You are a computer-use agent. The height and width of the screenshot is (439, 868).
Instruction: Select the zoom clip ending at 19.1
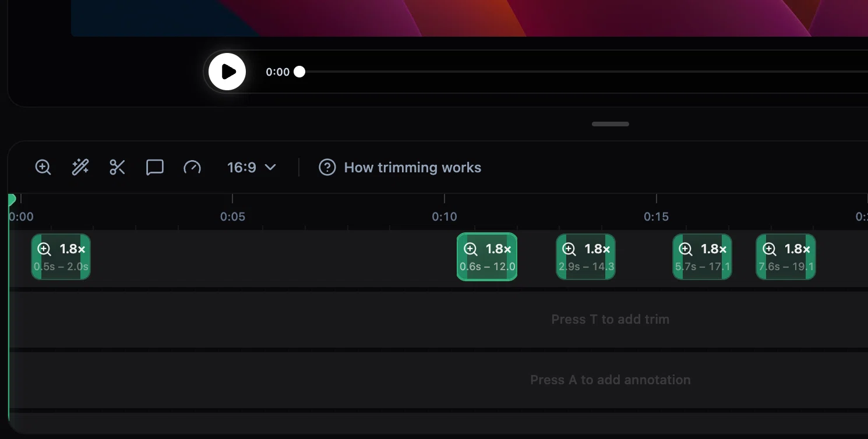coord(786,257)
